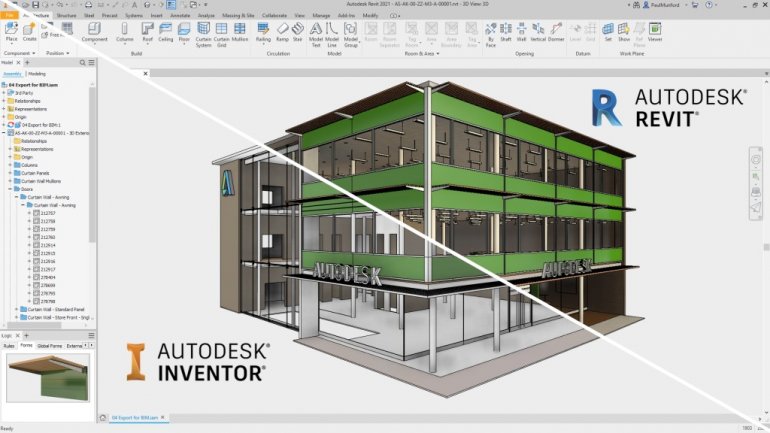The width and height of the screenshot is (770, 433).
Task: Select the Vertical opening tool
Action: 538,32
